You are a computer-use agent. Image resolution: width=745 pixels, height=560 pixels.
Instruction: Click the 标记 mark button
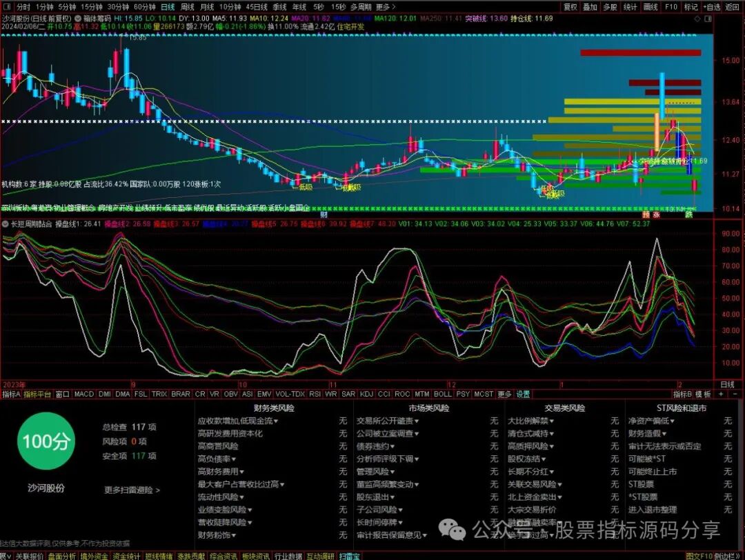[x=691, y=7]
